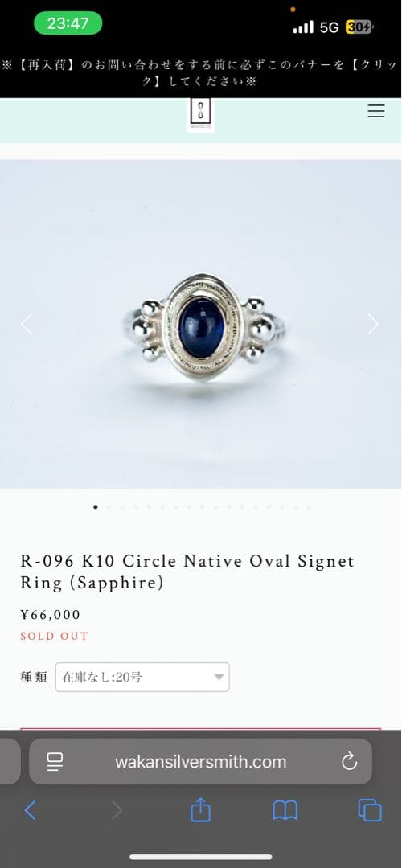The height and width of the screenshot is (868, 402).
Task: Click the dropdown arrow for 種類
Action: click(219, 677)
